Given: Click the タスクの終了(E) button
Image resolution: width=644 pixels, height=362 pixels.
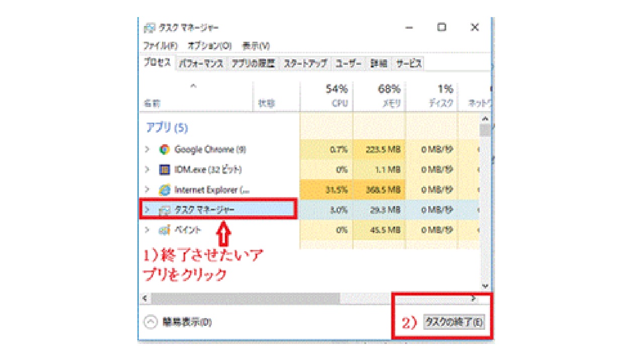Looking at the screenshot, I should (454, 322).
